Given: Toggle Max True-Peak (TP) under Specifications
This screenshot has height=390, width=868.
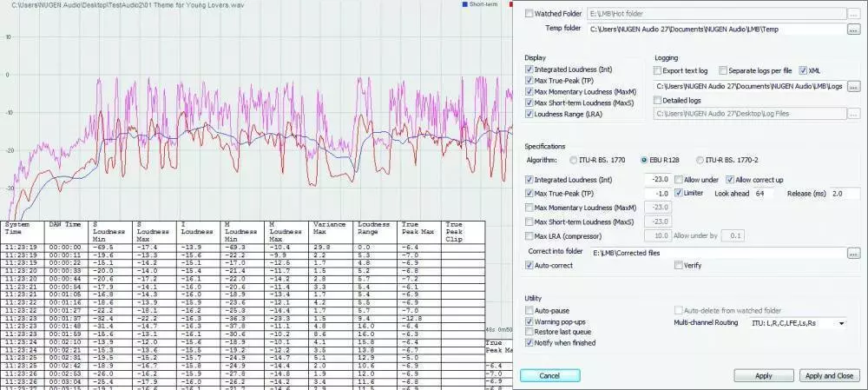Looking at the screenshot, I should [x=529, y=194].
